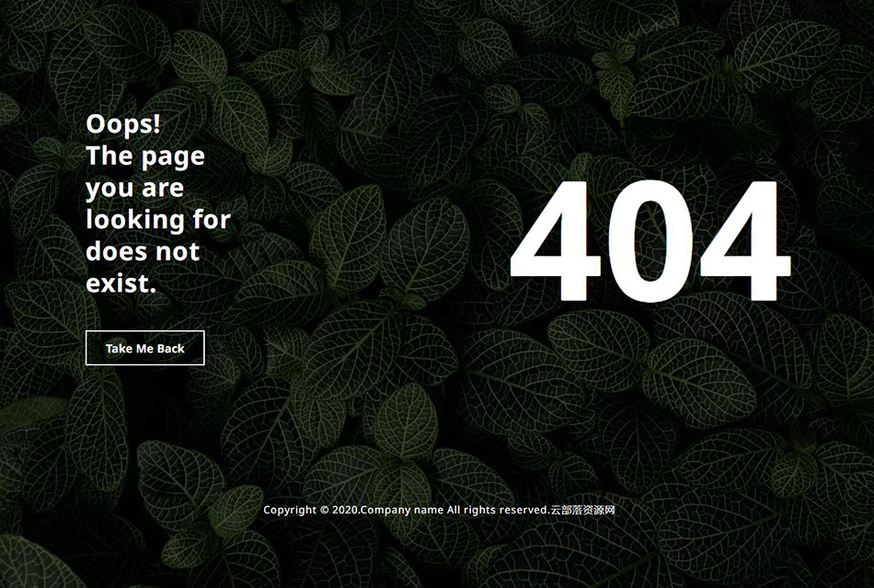Click the Take Me Back button
The image size is (874, 588).
(x=145, y=348)
